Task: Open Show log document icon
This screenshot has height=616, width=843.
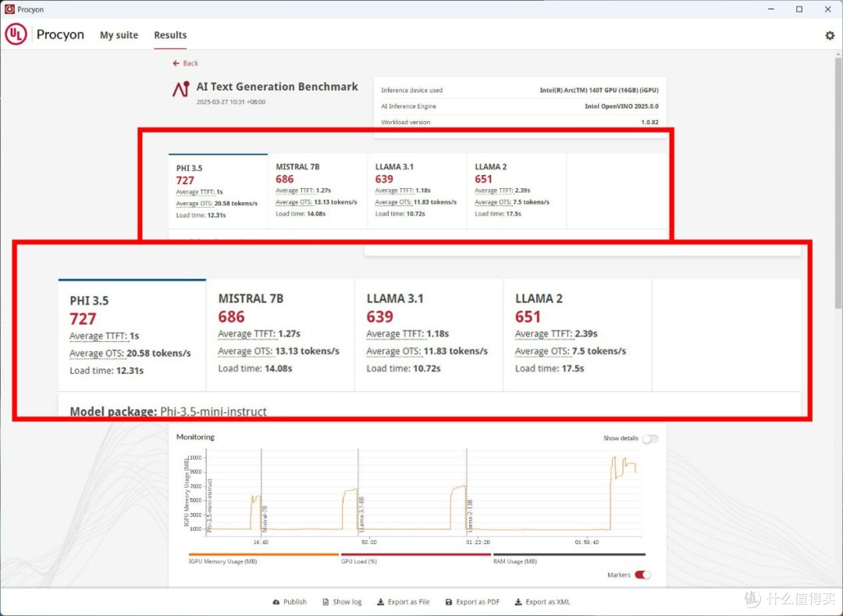Action: point(325,602)
